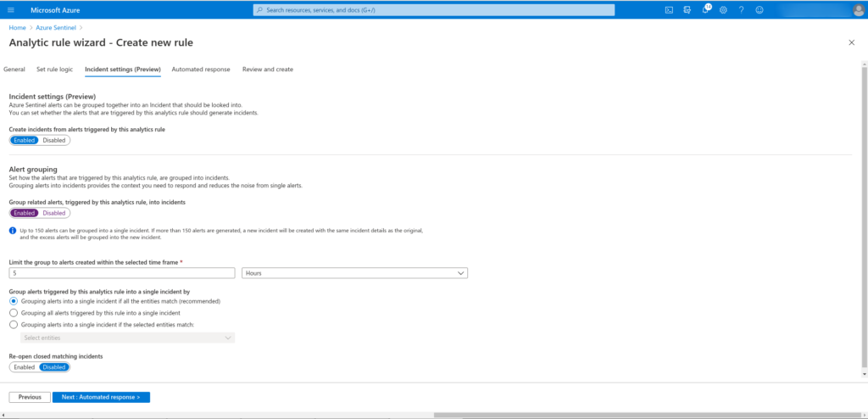868x419 pixels.
Task: Click the search magnifier icon
Action: (x=260, y=10)
